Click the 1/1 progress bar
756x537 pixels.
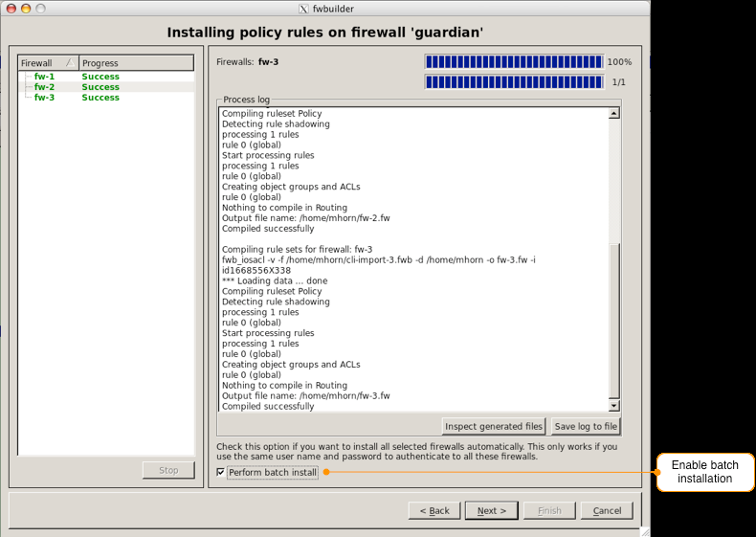tap(514, 82)
